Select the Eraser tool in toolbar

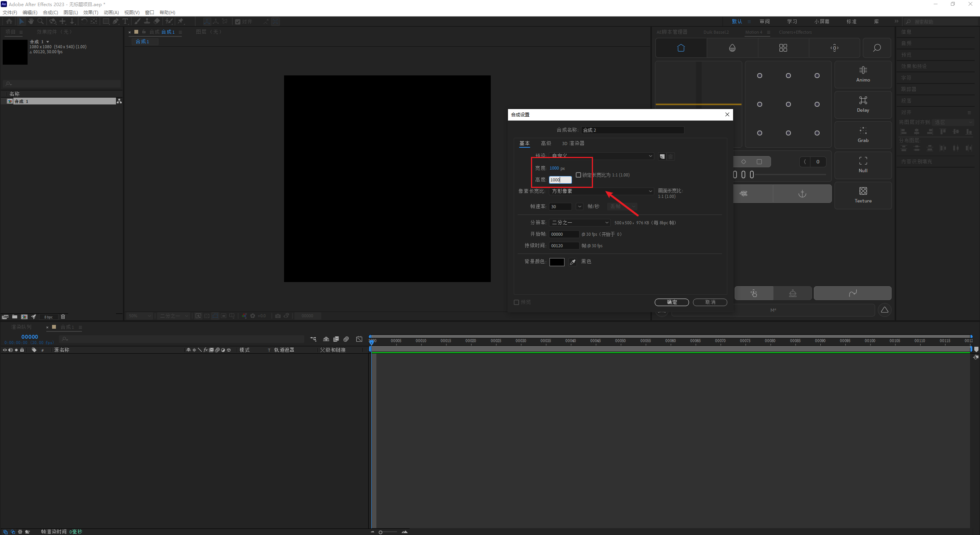pyautogui.click(x=157, y=21)
